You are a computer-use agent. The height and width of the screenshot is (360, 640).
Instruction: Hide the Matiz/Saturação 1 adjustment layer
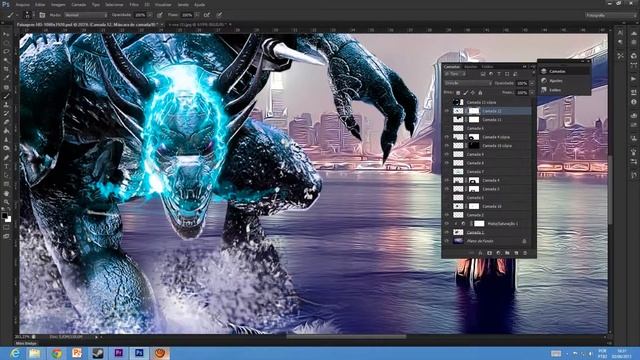pos(447,224)
